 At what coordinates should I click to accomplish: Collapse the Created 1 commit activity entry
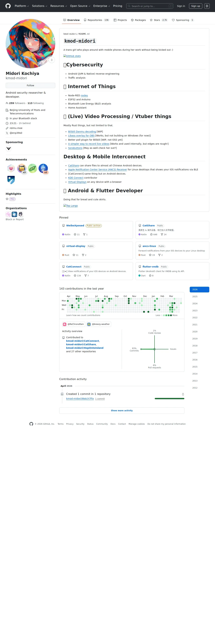[x=183, y=394]
